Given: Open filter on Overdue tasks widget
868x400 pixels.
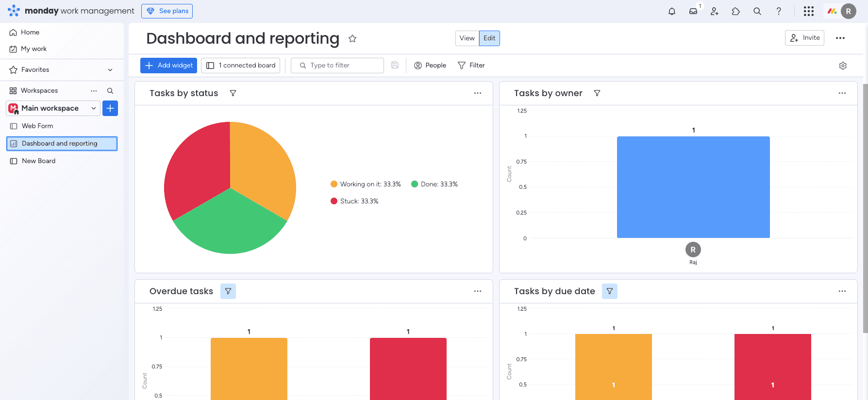Looking at the screenshot, I should point(228,291).
